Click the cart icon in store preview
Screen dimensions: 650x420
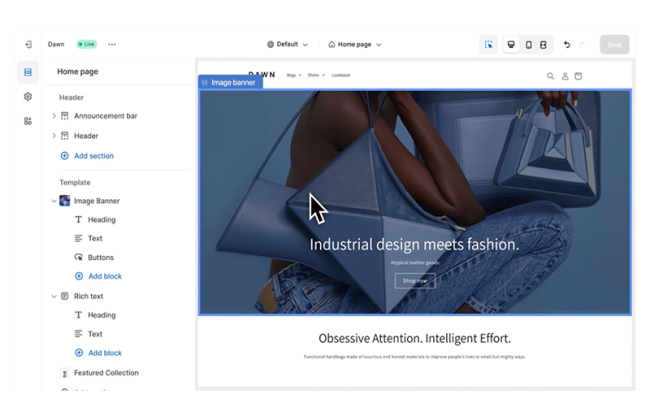click(578, 76)
